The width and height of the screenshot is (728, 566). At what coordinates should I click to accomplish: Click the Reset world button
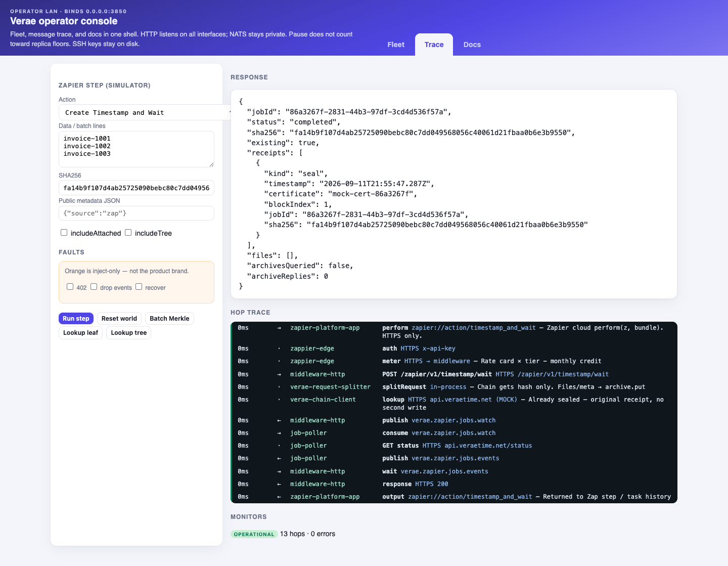coord(119,318)
